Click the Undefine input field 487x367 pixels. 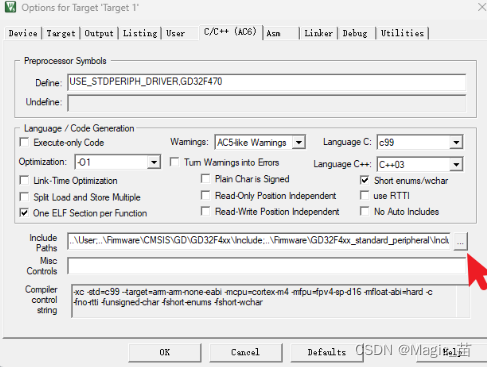(266, 103)
